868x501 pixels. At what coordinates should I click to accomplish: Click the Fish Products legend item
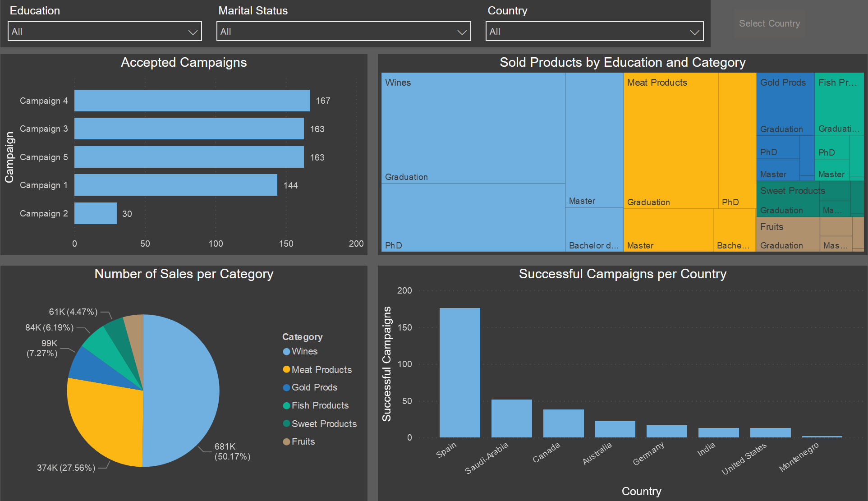[x=320, y=405]
